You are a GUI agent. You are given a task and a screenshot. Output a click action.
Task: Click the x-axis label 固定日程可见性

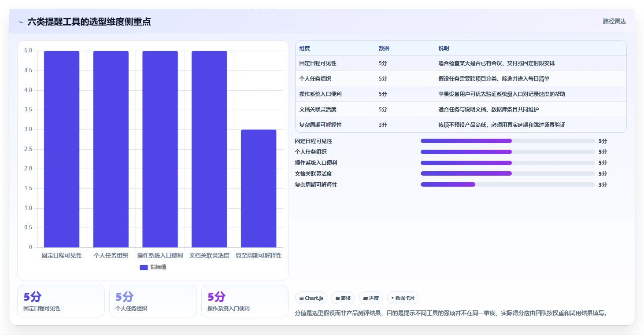tap(62, 255)
